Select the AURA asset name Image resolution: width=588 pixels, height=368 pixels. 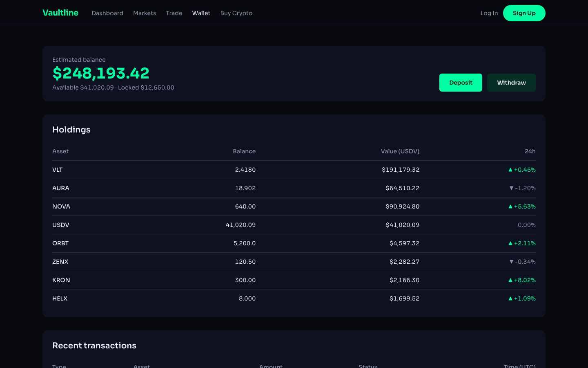point(61,188)
